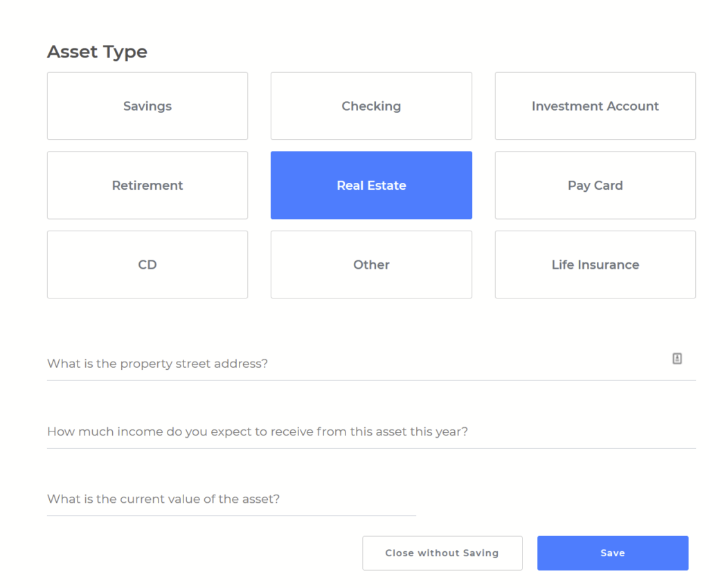The width and height of the screenshot is (709, 588).
Task: Focus the property street address field
Action: (x=346, y=364)
